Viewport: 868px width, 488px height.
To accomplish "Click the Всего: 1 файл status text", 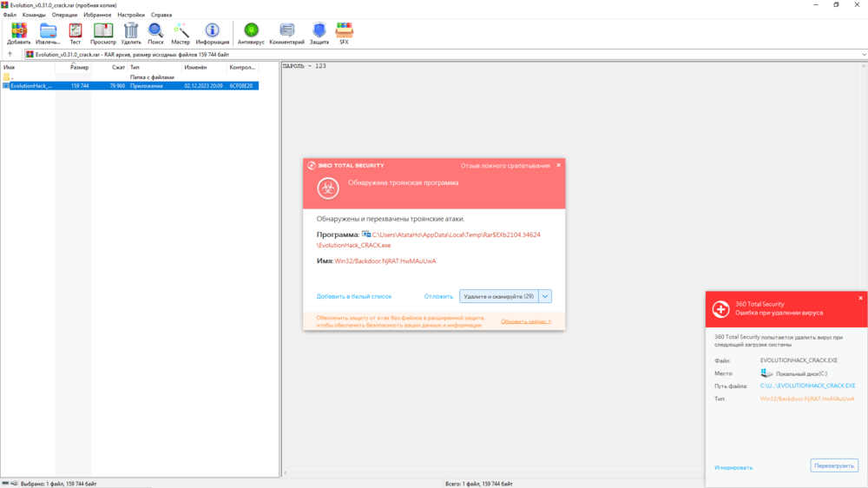I will tap(479, 484).
